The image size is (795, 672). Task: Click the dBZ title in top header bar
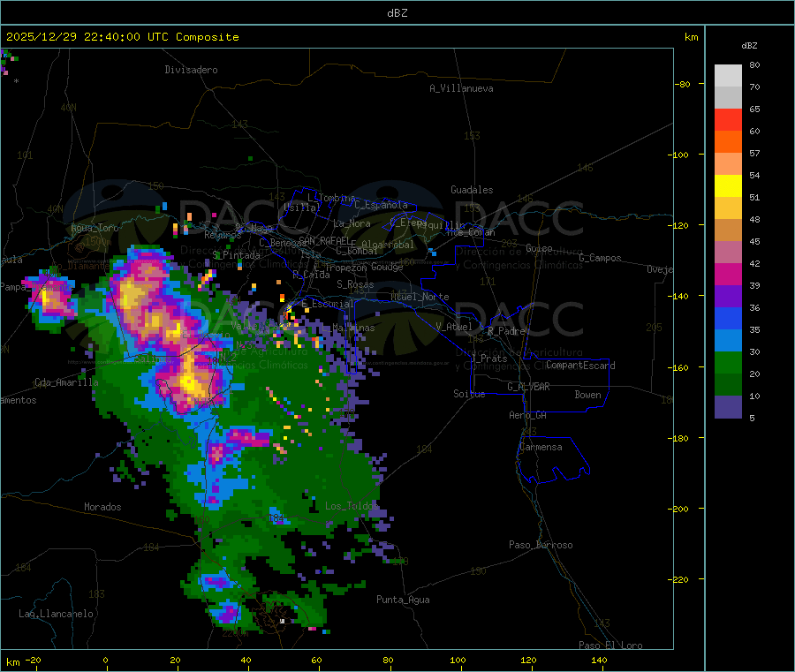tap(397, 13)
